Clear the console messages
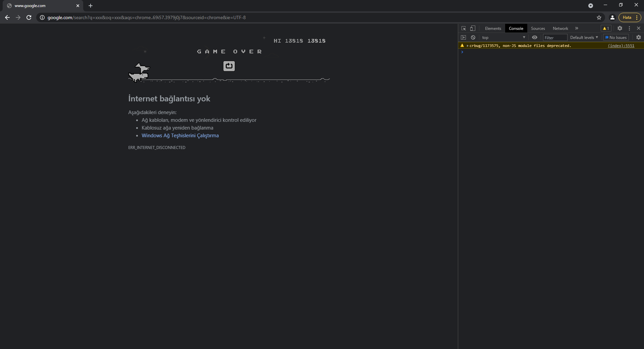Screen dimensions: 644x349 (473, 37)
